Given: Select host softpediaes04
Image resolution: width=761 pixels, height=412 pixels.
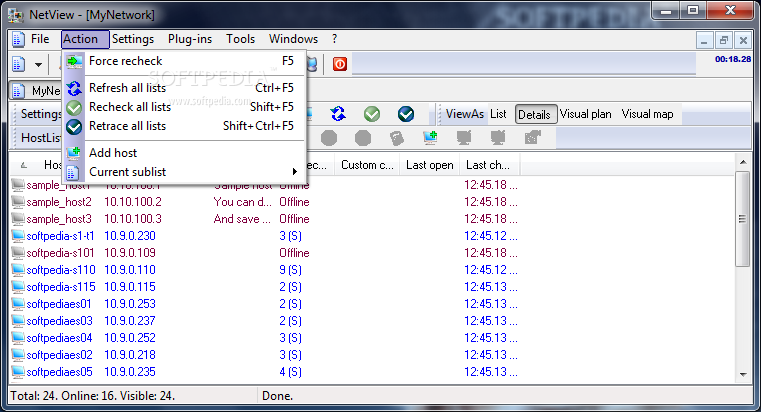Looking at the screenshot, I should point(59,338).
